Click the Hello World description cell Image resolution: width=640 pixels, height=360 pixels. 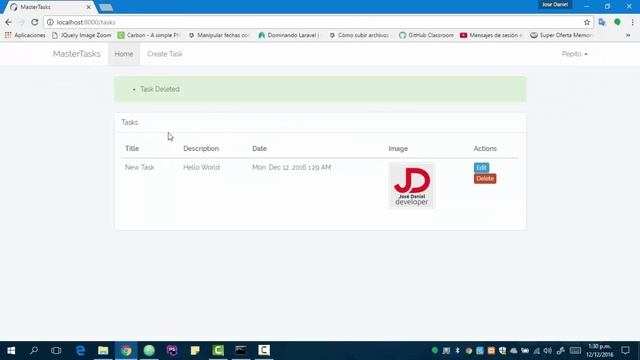coord(202,167)
